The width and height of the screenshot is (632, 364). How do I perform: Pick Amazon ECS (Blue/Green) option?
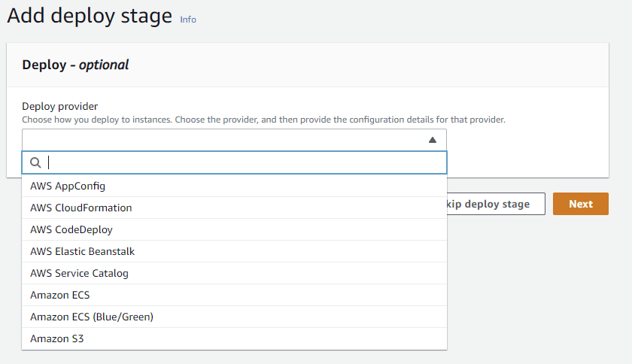[x=92, y=317]
